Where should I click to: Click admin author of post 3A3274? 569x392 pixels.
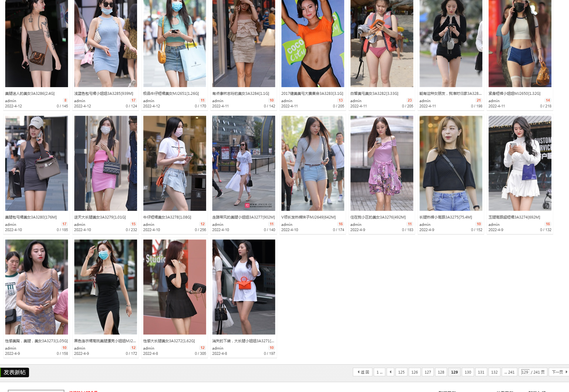tap(494, 224)
